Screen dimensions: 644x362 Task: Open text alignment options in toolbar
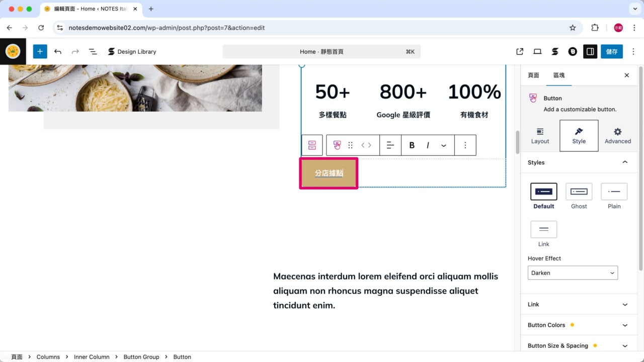click(390, 145)
